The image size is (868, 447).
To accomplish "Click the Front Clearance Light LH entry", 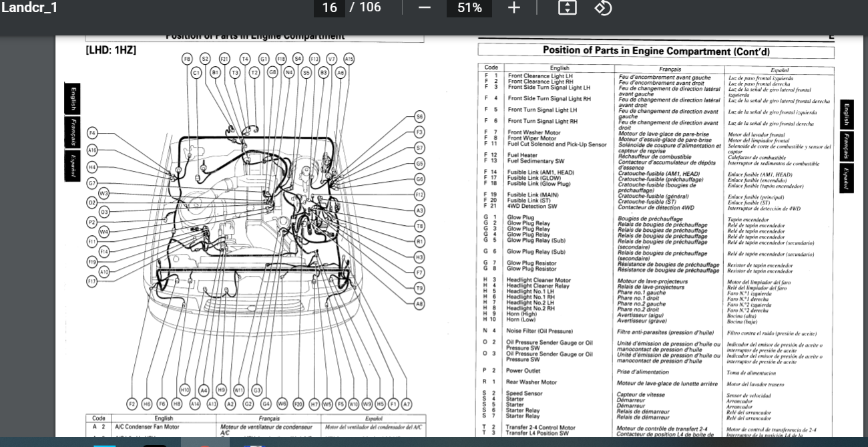I will (x=540, y=76).
